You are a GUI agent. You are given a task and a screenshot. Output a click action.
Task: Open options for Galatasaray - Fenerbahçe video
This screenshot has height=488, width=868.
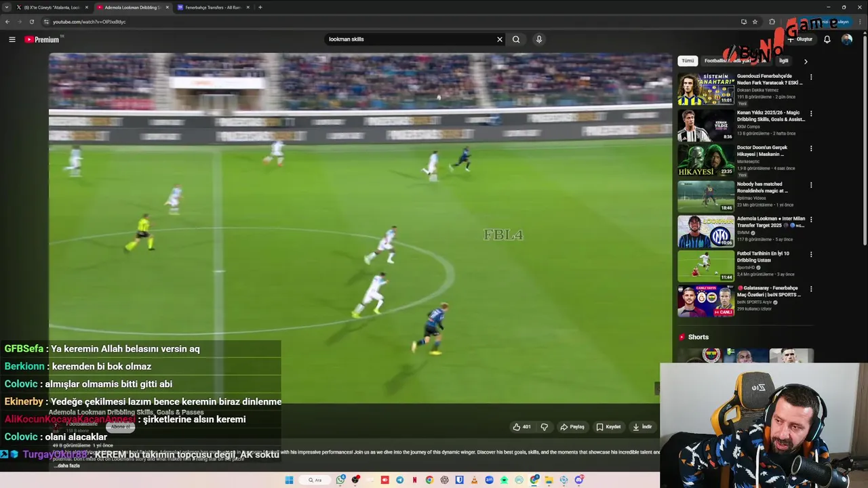pyautogui.click(x=811, y=289)
